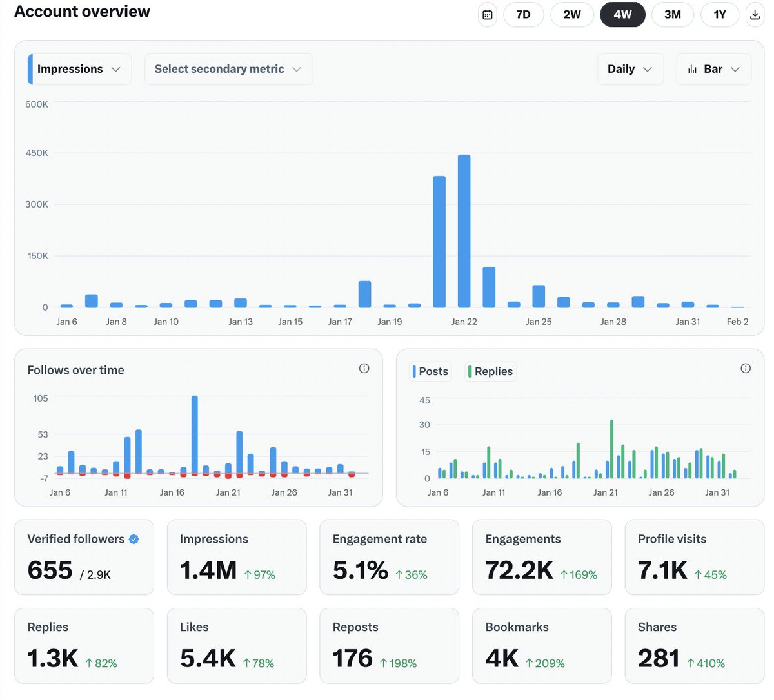Open the Engagement rate card
The height and width of the screenshot is (700, 774).
coord(390,557)
